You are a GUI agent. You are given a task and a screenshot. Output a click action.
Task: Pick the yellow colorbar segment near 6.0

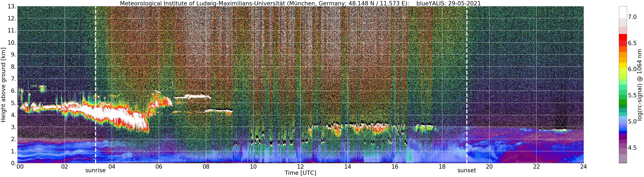[x=623, y=65]
